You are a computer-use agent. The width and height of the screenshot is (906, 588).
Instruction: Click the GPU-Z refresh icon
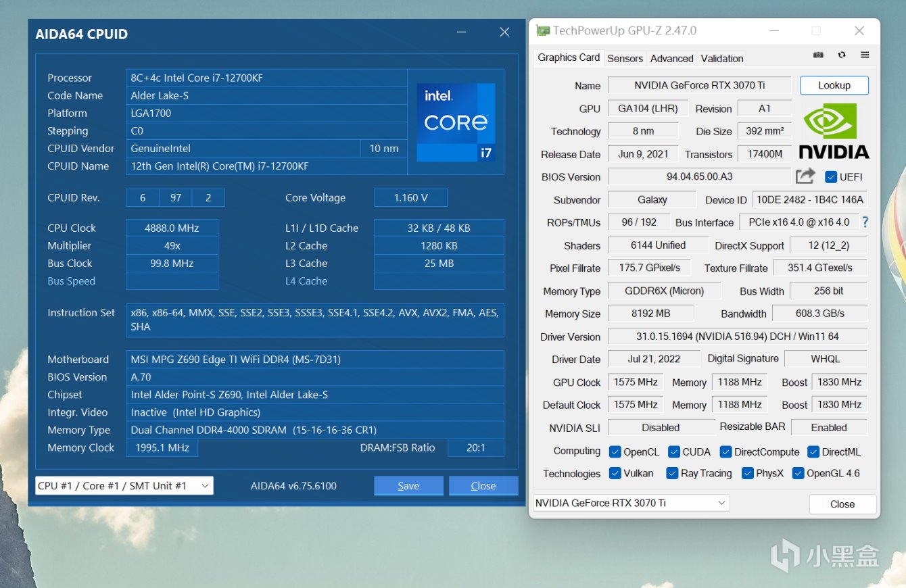[842, 55]
